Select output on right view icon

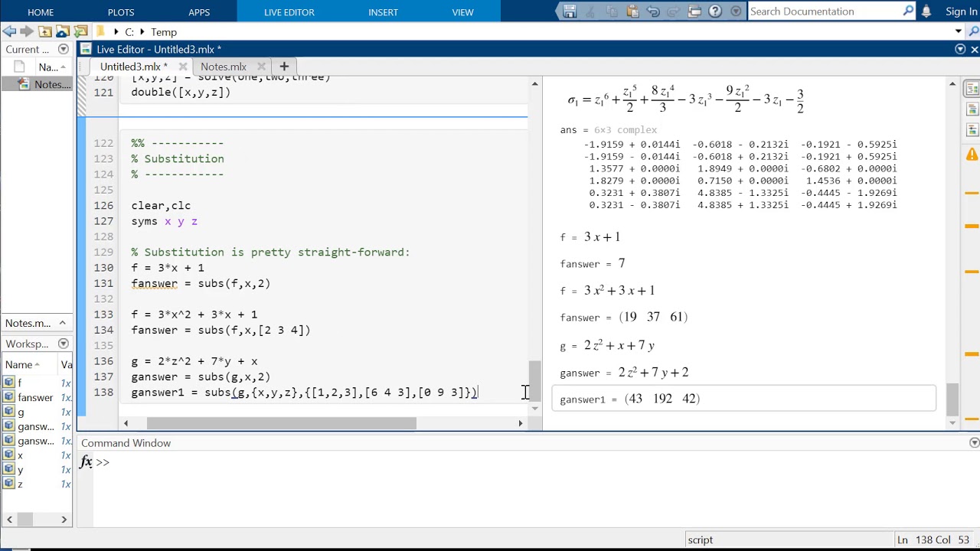click(x=972, y=89)
